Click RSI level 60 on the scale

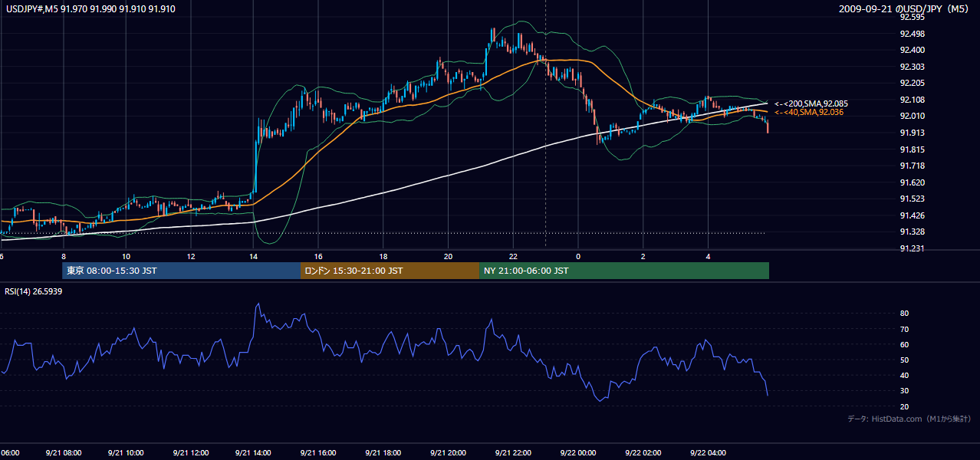(x=905, y=344)
